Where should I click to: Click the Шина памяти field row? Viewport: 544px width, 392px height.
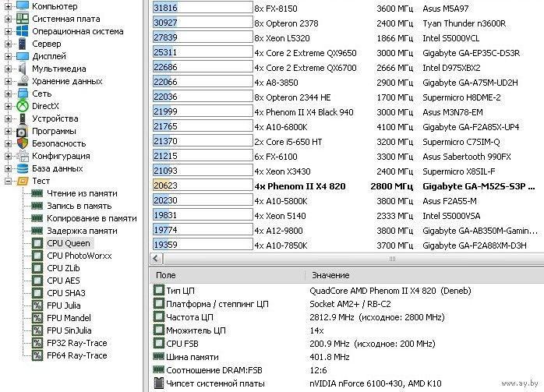(347, 357)
